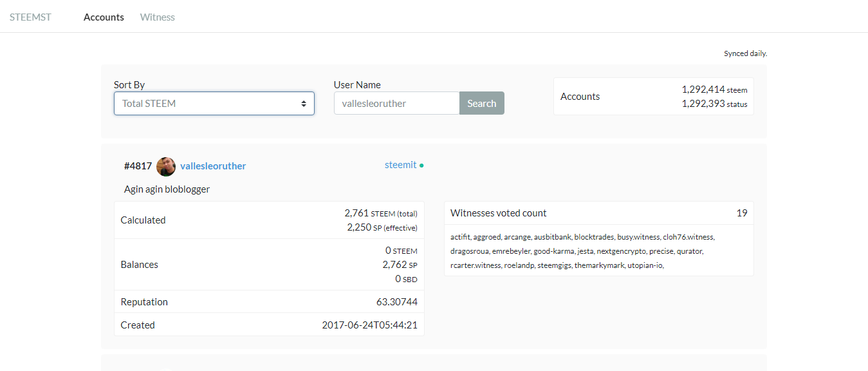Select reputation value 63.30744
The image size is (868, 371).
pyautogui.click(x=397, y=301)
